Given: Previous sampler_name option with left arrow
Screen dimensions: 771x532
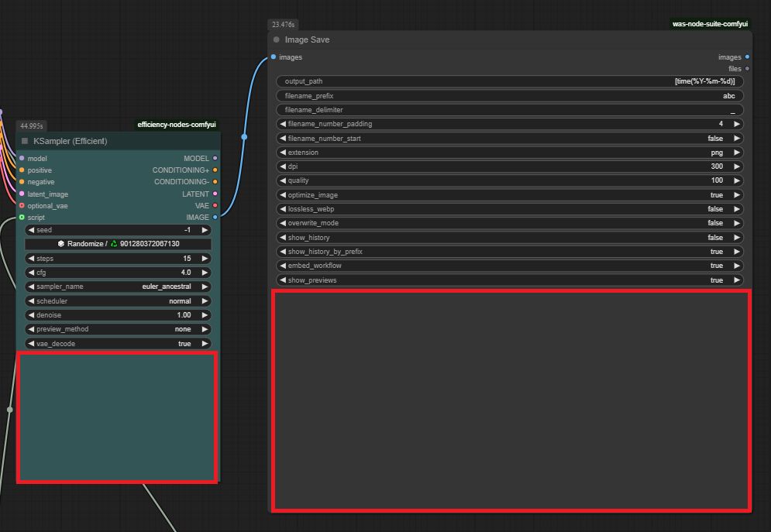Looking at the screenshot, I should pos(31,287).
